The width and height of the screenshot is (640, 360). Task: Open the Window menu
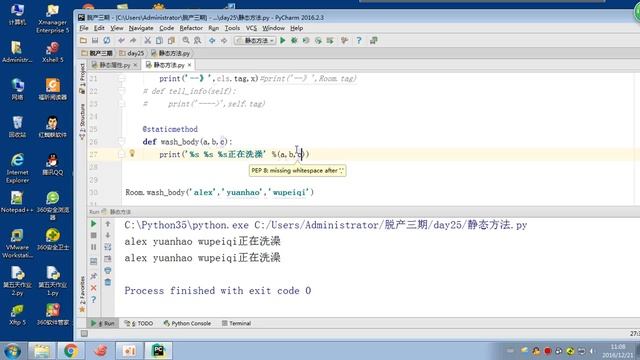(273, 28)
